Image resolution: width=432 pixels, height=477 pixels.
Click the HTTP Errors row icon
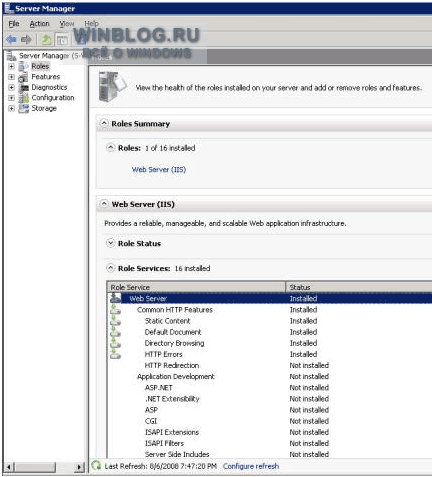click(x=115, y=354)
